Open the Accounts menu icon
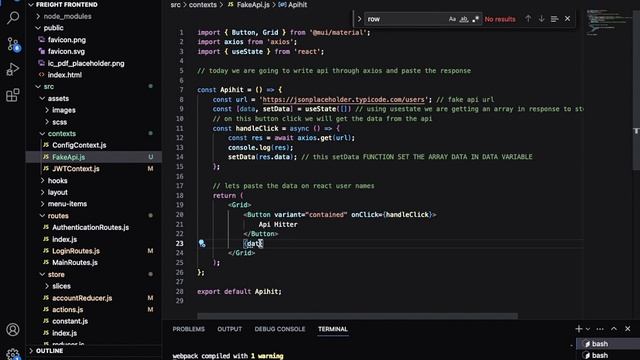 tap(13, 329)
